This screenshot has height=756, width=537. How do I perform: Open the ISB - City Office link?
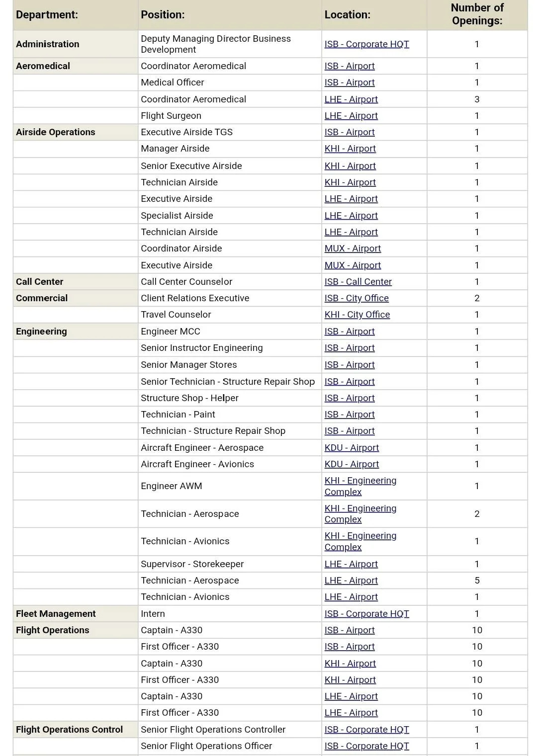(357, 298)
